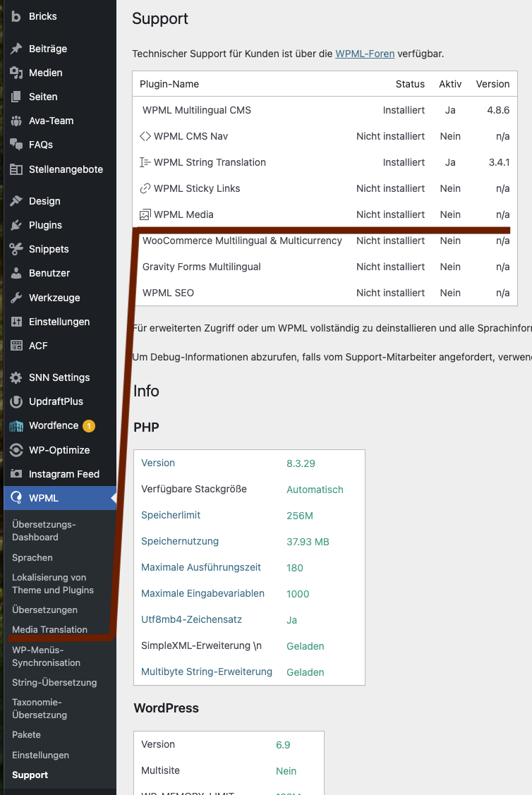The height and width of the screenshot is (795, 532).
Task: Open the WPML-Foren link
Action: [365, 54]
